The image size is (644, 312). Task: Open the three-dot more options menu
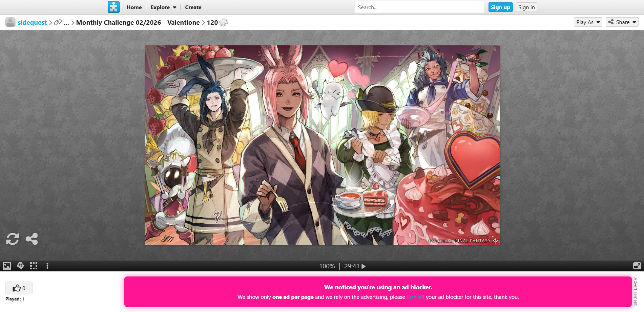(x=47, y=266)
